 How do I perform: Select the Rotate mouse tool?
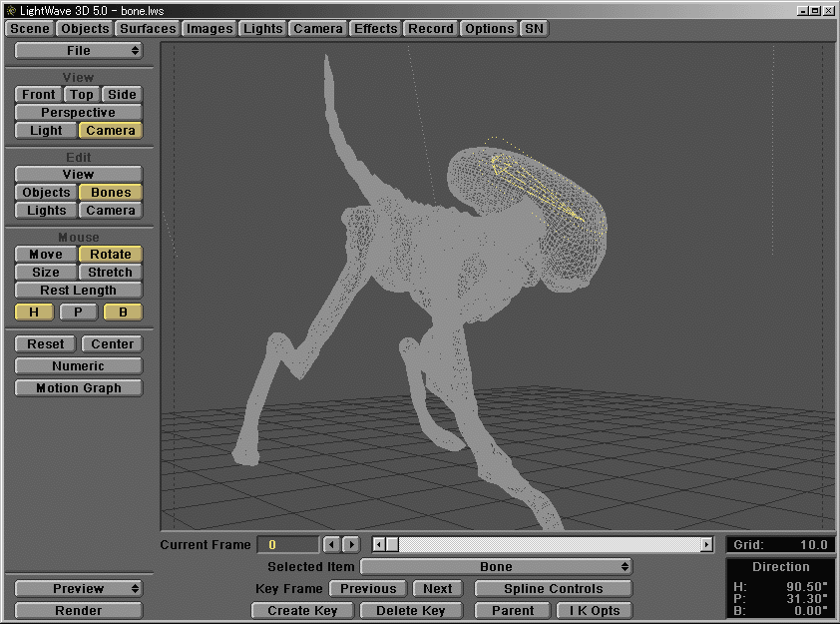[x=110, y=254]
